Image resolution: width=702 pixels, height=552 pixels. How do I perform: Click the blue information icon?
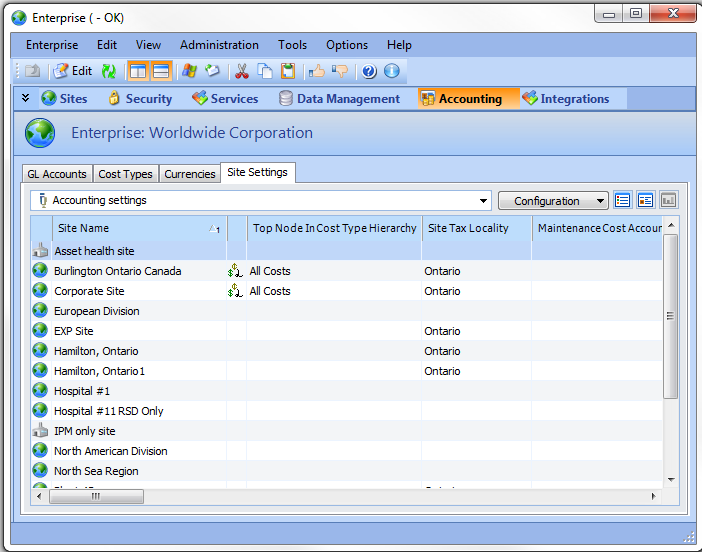click(391, 71)
